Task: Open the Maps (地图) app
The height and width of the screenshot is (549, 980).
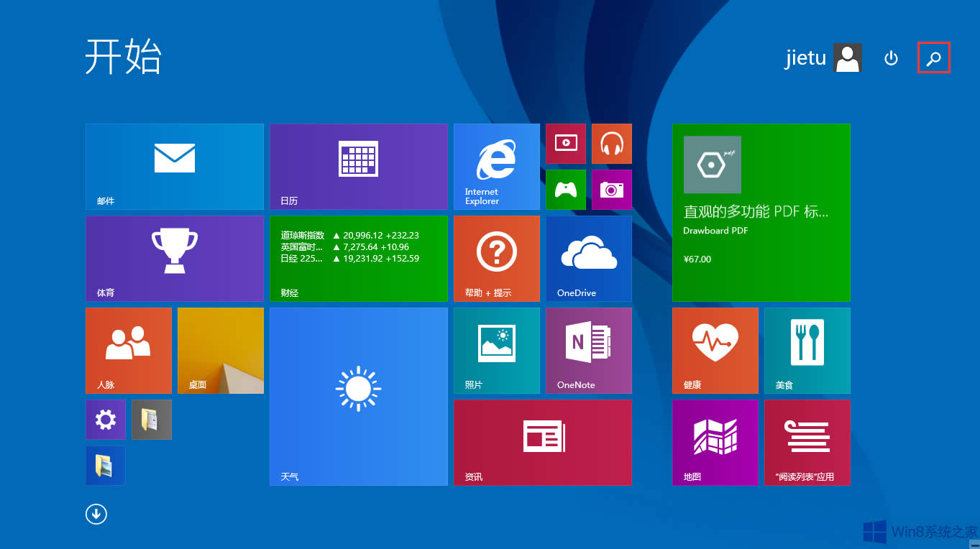Action: 715,442
